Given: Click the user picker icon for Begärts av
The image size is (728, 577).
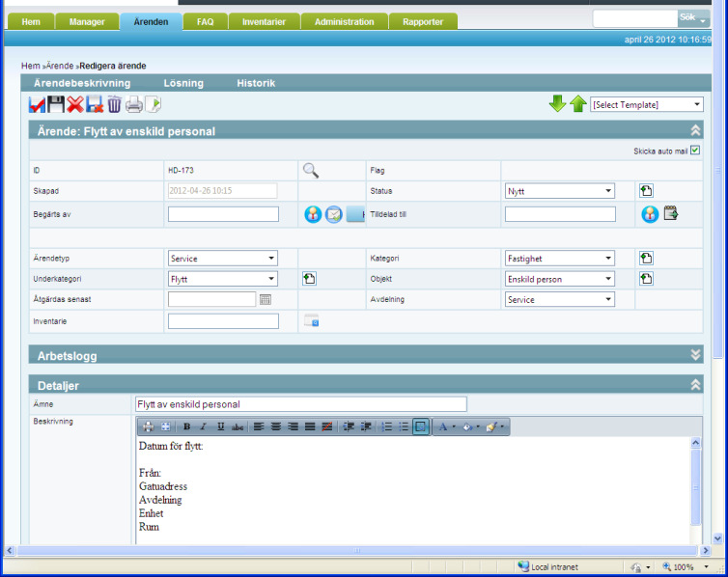Looking at the screenshot, I should coord(313,214).
